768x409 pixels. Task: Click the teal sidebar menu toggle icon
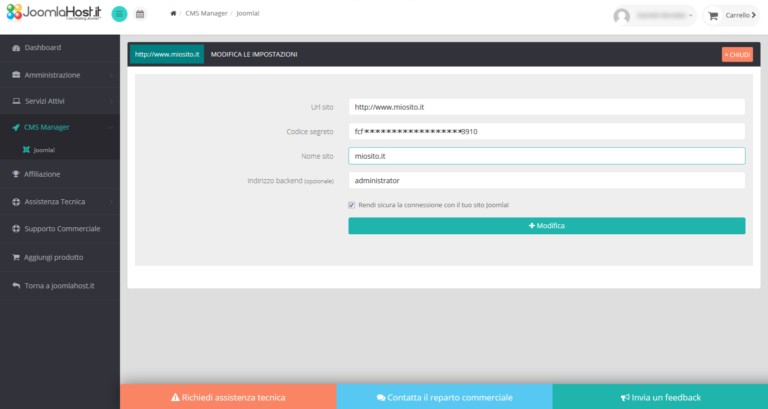pyautogui.click(x=119, y=14)
